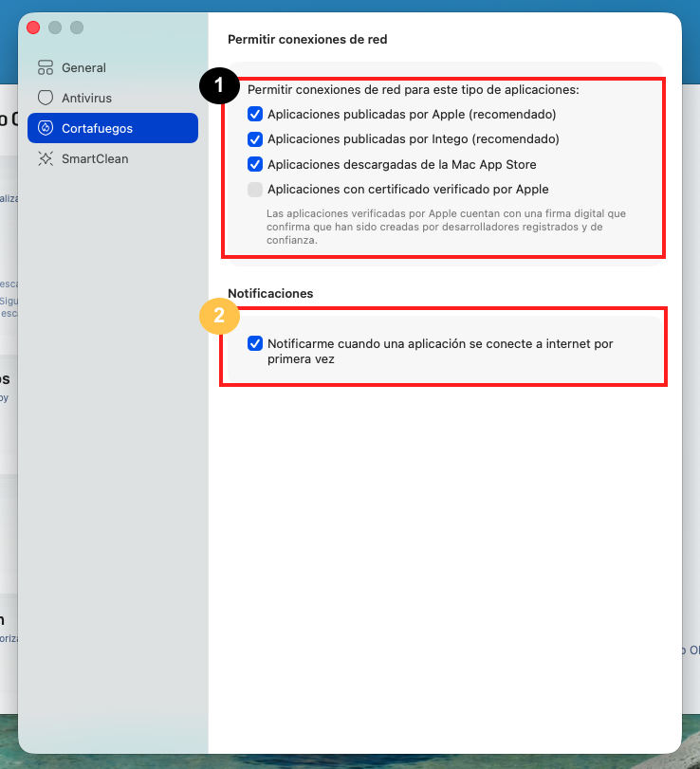
Task: Click the 'Las aplicaciones verificadas por Apple' description text
Action: click(x=446, y=227)
